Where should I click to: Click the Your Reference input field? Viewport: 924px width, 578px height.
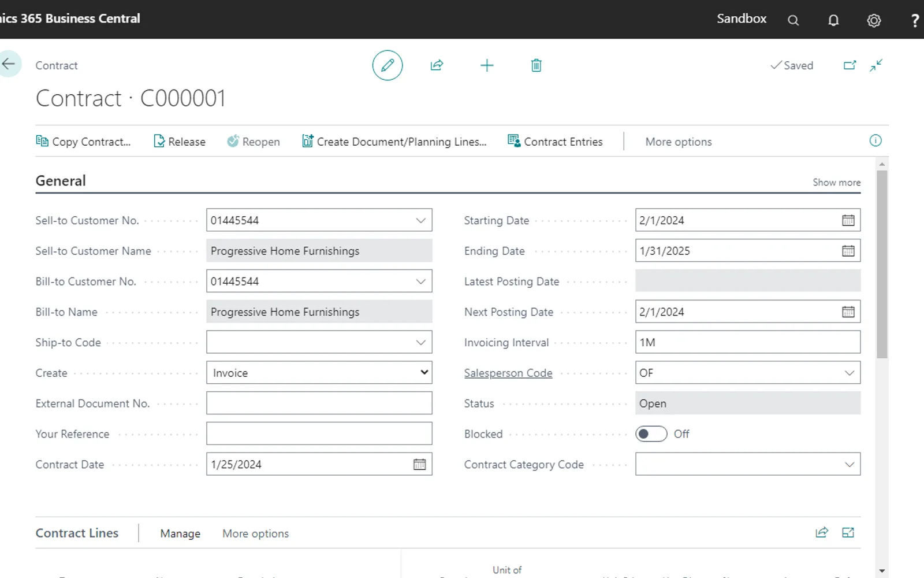(x=319, y=433)
